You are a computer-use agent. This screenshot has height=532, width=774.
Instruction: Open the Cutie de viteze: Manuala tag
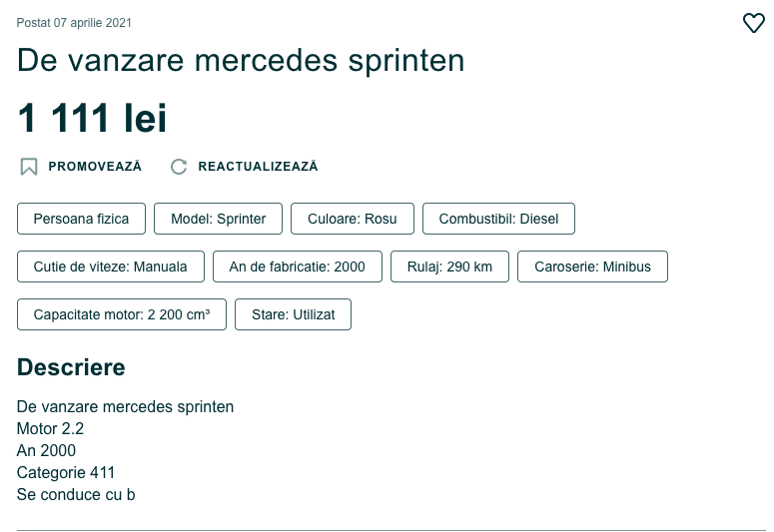coord(111,266)
